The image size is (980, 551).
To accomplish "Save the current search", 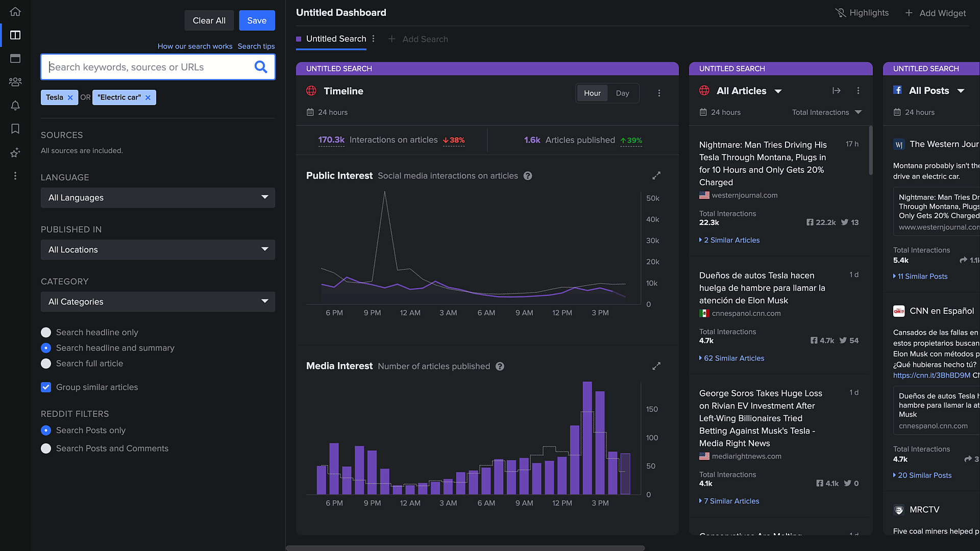I will [x=257, y=20].
